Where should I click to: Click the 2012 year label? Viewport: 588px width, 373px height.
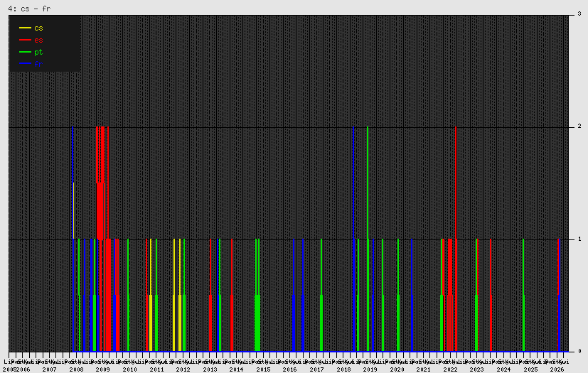click(183, 369)
